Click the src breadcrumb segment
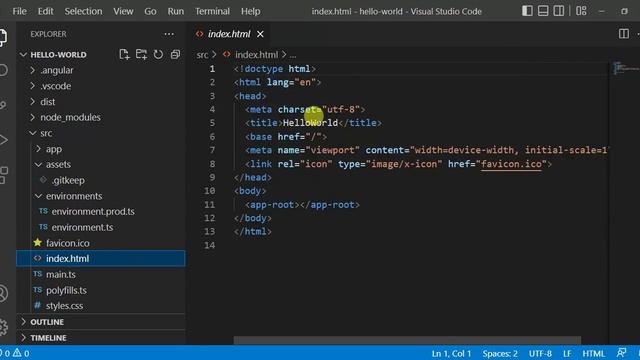Image resolution: width=640 pixels, height=360 pixels. pos(202,54)
